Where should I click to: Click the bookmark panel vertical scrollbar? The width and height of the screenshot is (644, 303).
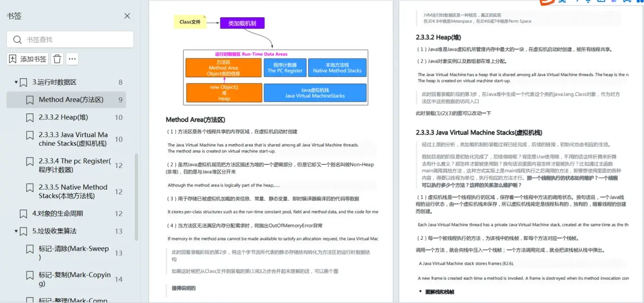pyautogui.click(x=136, y=197)
